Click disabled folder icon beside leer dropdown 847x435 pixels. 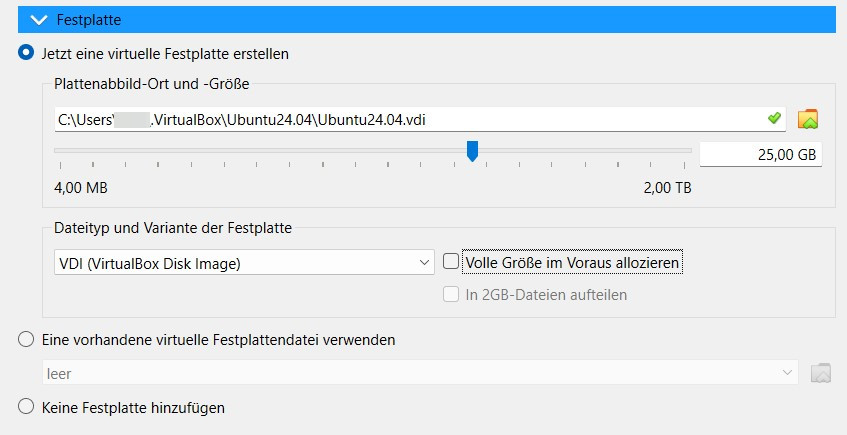click(821, 373)
